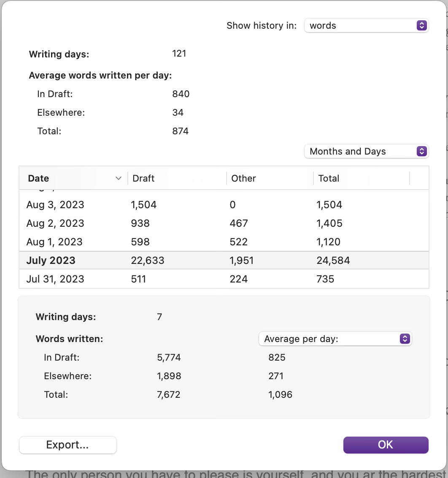Select the July 2023 month summary row label
448x478 pixels.
click(51, 261)
